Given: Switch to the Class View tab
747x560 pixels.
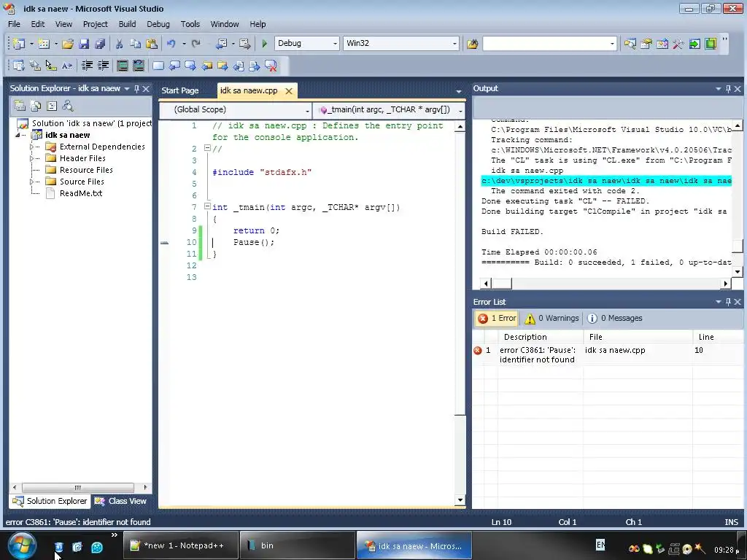Looking at the screenshot, I should (122, 501).
